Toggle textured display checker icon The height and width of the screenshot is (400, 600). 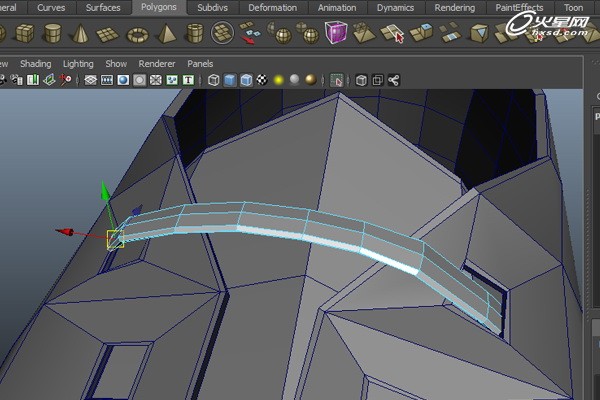tap(262, 80)
